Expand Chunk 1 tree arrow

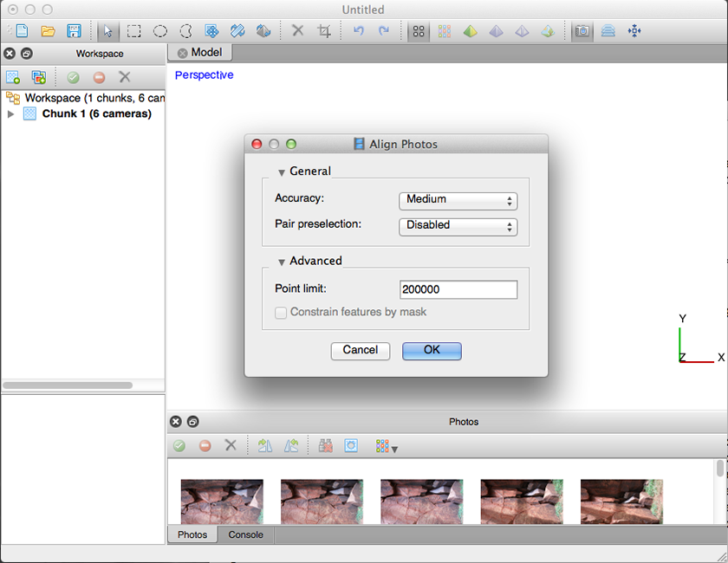point(11,113)
